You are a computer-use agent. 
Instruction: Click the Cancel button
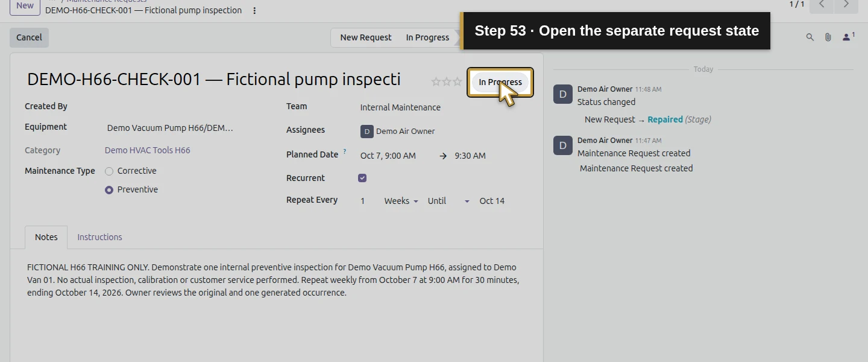(29, 37)
